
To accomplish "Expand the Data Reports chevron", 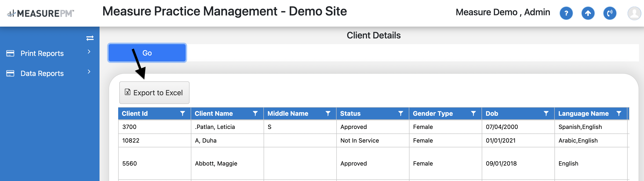I will tap(89, 72).
